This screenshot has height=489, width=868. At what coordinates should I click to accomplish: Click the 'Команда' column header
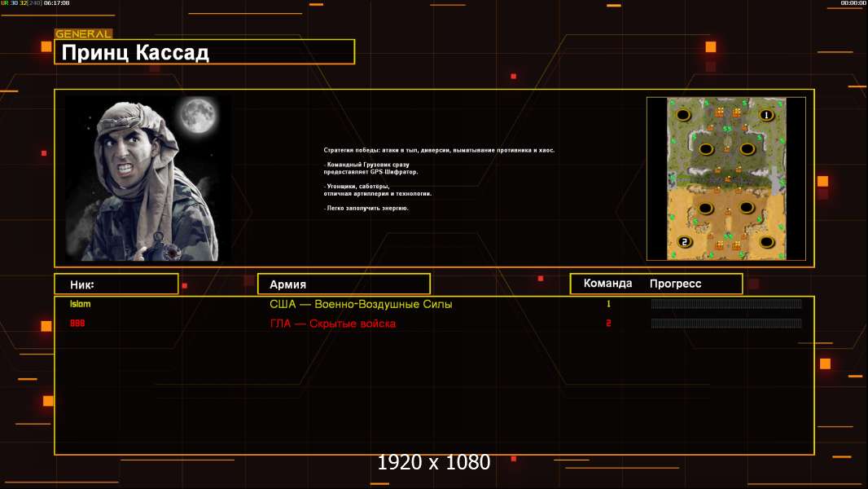pyautogui.click(x=607, y=284)
